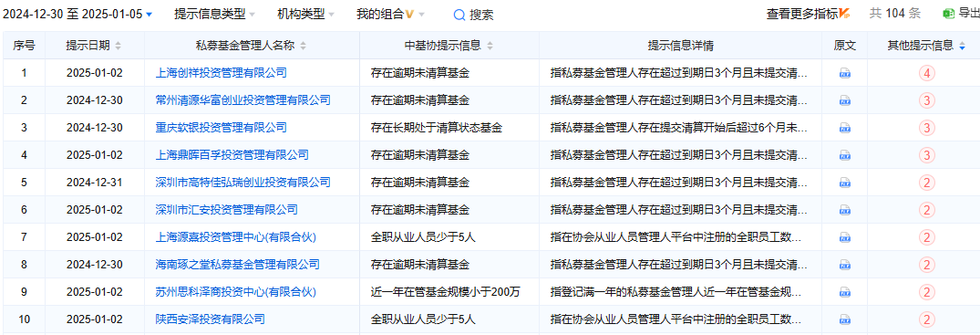Click 2024-12-30 date for 重庆软银投资管理有限公司
This screenshot has width=980, height=335.
tap(95, 129)
